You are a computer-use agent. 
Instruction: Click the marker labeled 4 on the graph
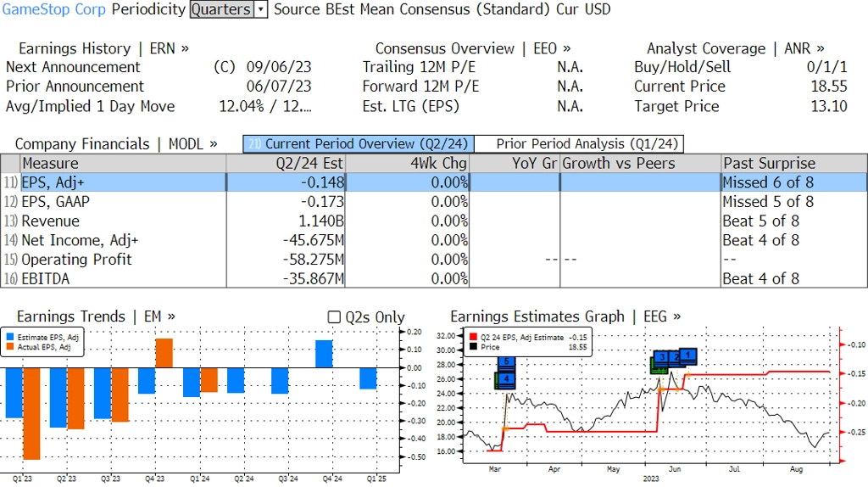[x=505, y=379]
